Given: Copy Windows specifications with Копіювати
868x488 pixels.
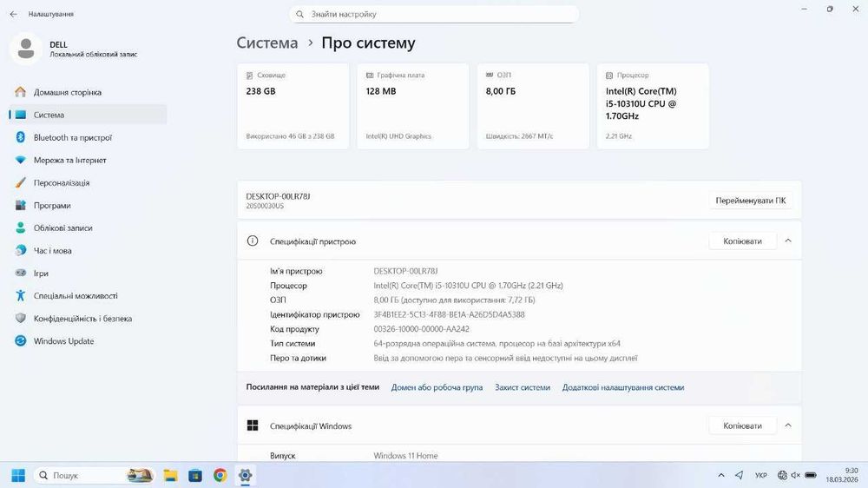Looking at the screenshot, I should tap(742, 426).
